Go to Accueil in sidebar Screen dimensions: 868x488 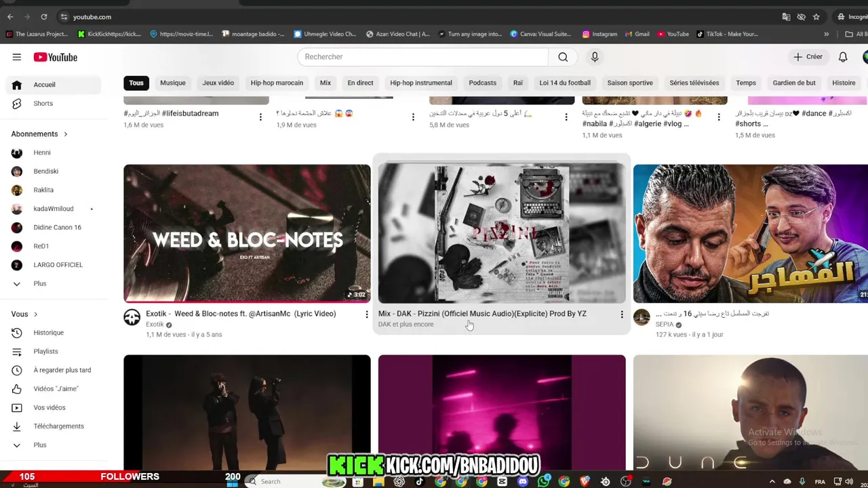click(54, 85)
